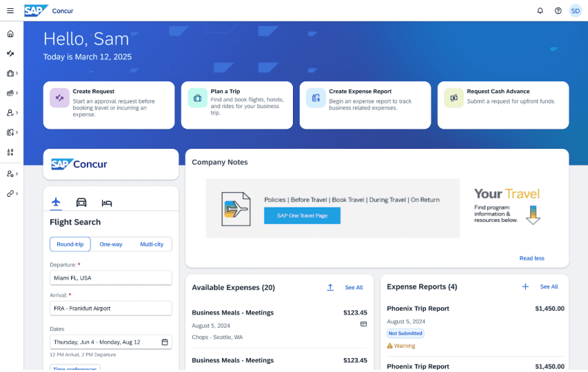Click the Create Expense Report card icon

[x=316, y=98]
